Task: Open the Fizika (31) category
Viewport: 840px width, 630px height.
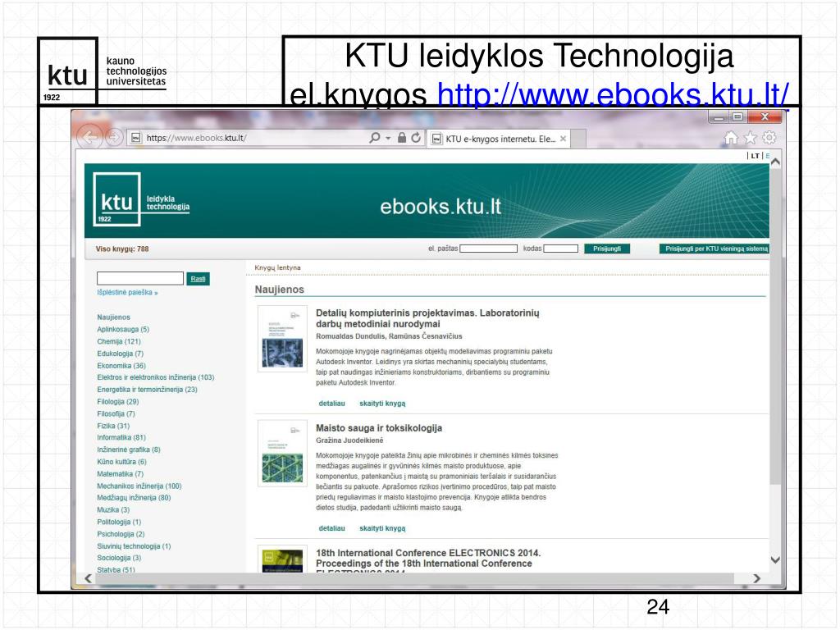Action: pos(113,426)
